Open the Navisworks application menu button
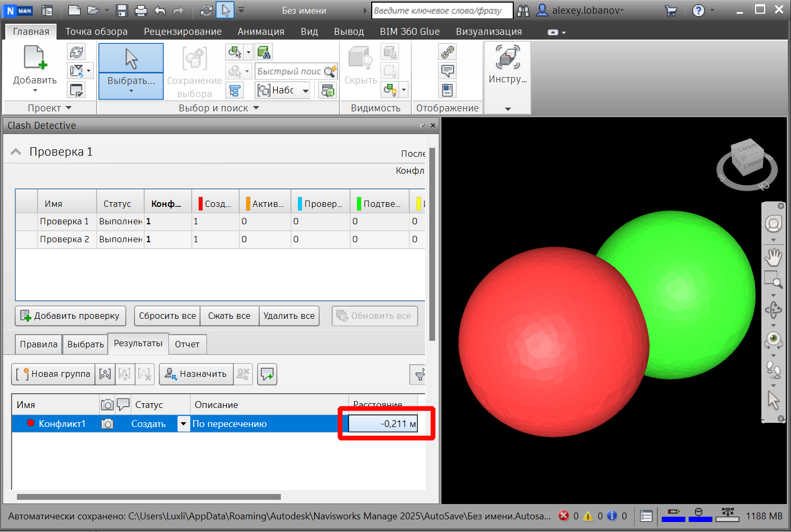The width and height of the screenshot is (791, 532). pos(18,10)
